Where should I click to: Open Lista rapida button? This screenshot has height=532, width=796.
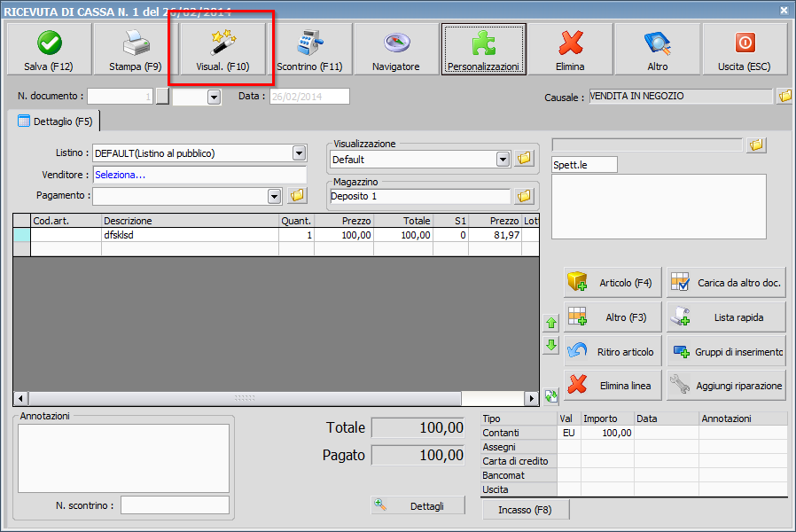pos(727,317)
